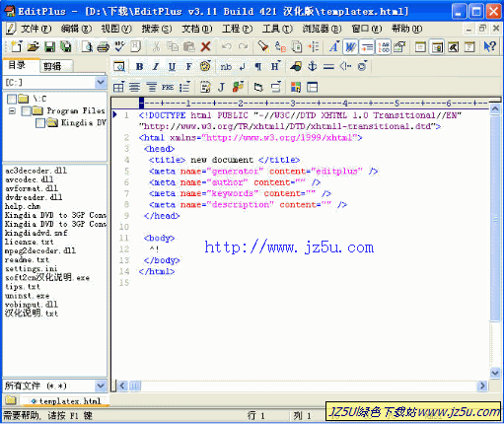Viewport: 504px width, 424px height.
Task: Click the Undo toolbar icon
Action: click(227, 46)
